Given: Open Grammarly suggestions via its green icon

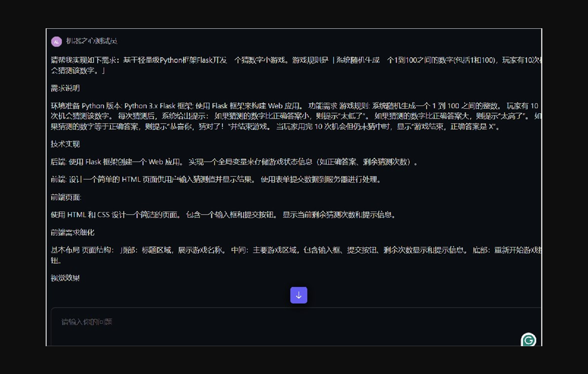Looking at the screenshot, I should coord(528,341).
